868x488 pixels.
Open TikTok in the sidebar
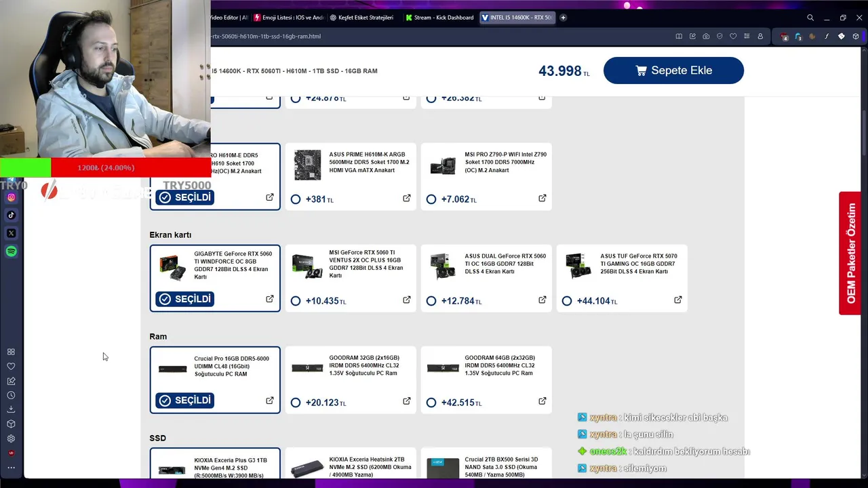[11, 215]
